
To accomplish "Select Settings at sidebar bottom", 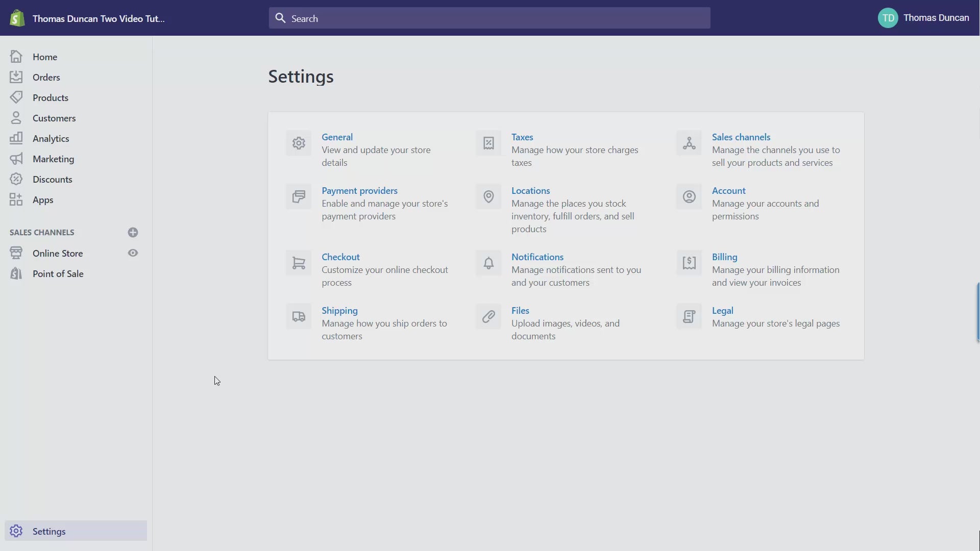I will point(76,531).
